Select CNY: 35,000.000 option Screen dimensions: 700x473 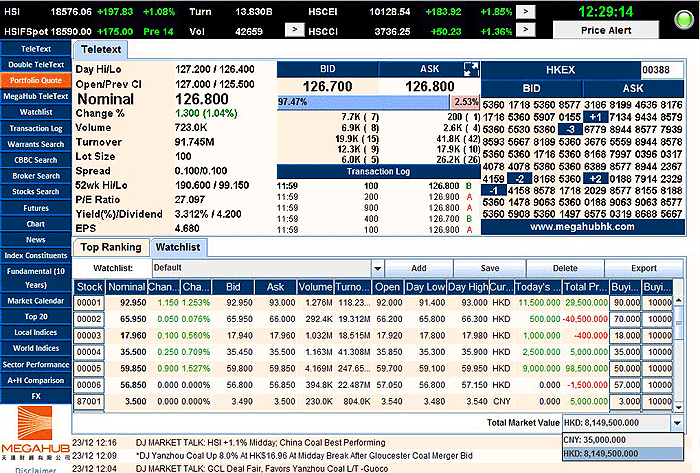623,440
